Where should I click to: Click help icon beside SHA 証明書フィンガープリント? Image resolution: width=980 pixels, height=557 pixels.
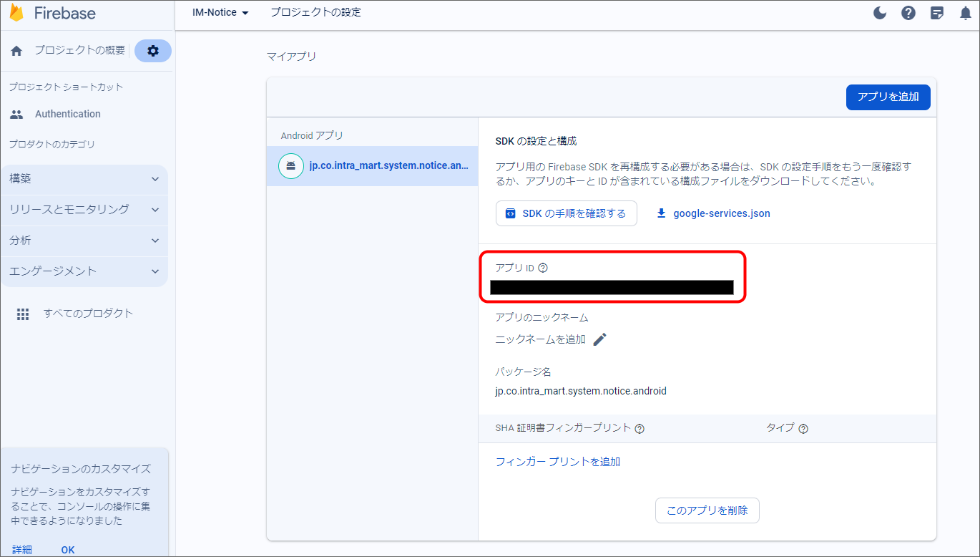[640, 428]
